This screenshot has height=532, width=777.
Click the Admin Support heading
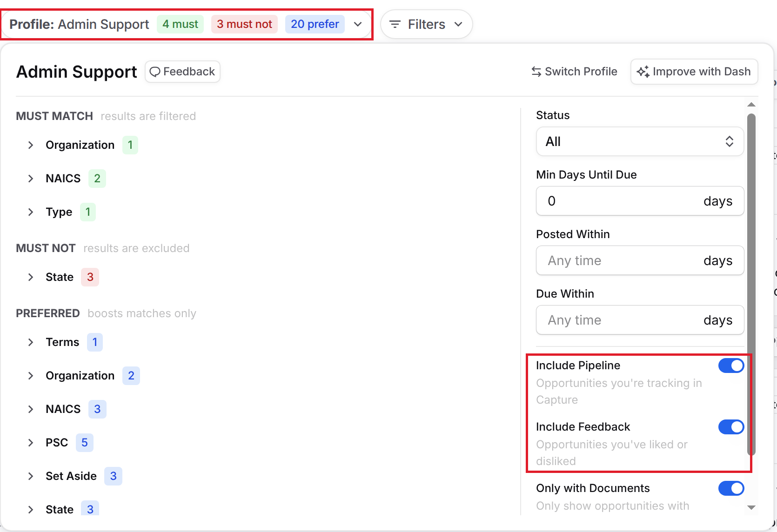pos(77,72)
